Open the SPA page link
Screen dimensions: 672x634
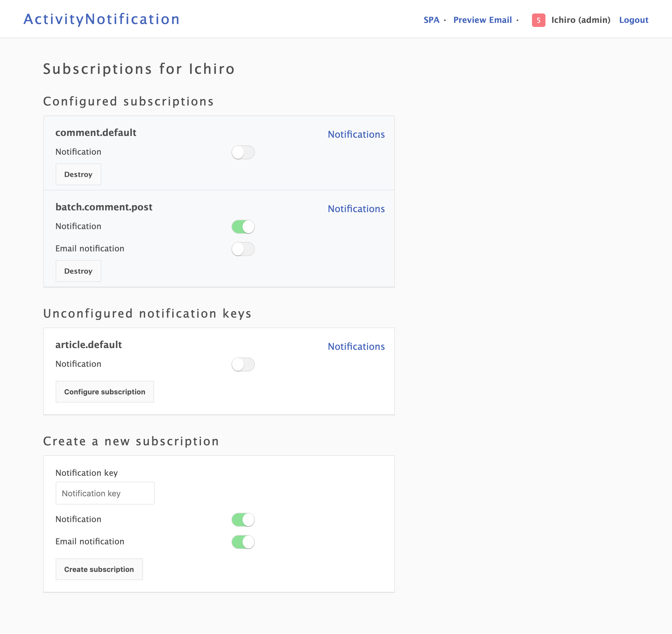click(431, 20)
